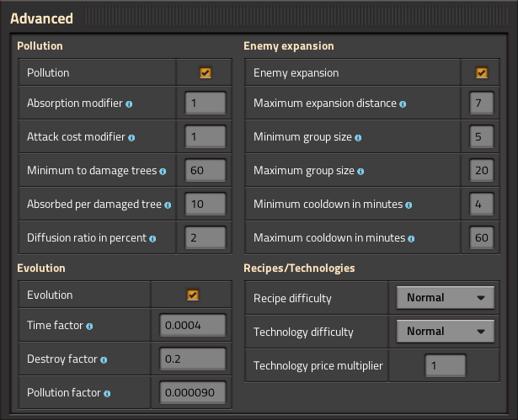This screenshot has width=518, height=420.
Task: Click info icon beside Absorbed per damaged tree
Action: tap(168, 205)
